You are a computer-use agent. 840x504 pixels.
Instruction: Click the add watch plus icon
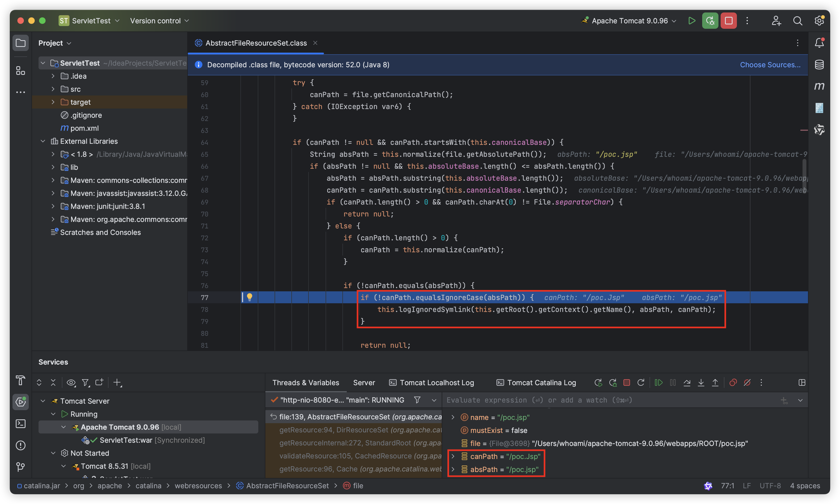(x=784, y=400)
